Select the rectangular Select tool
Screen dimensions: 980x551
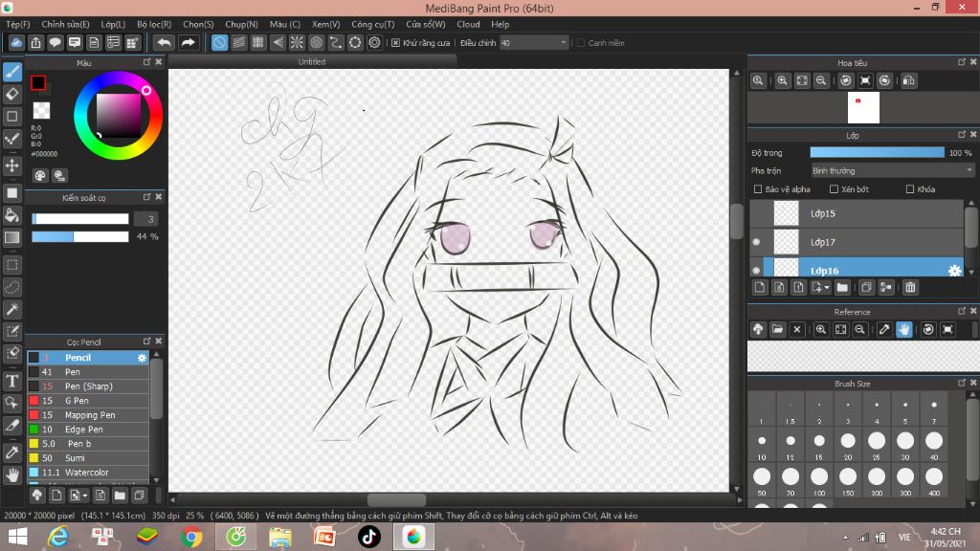click(x=11, y=265)
